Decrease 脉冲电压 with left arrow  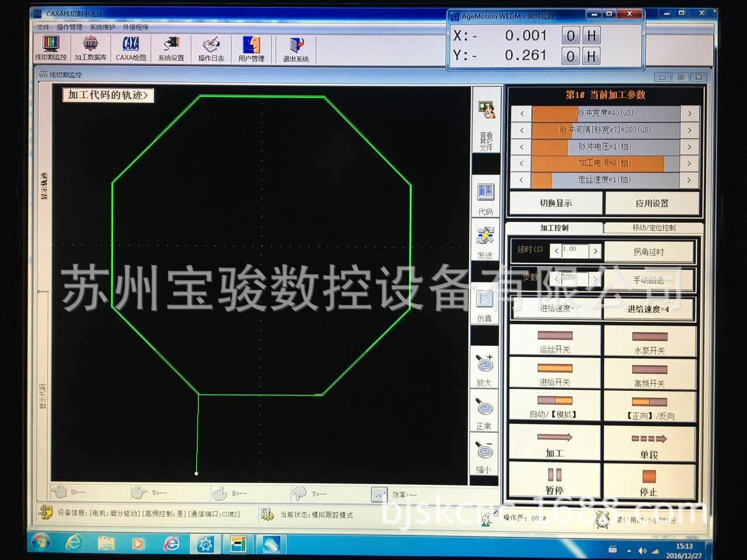[x=522, y=147]
